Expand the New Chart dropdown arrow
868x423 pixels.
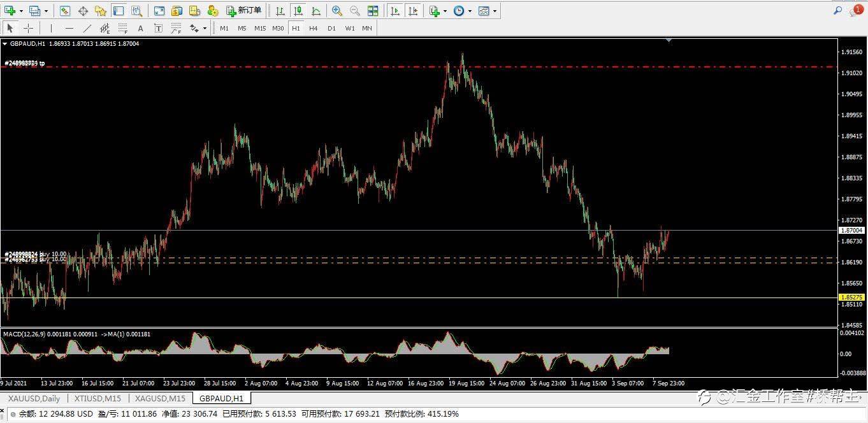[20, 11]
